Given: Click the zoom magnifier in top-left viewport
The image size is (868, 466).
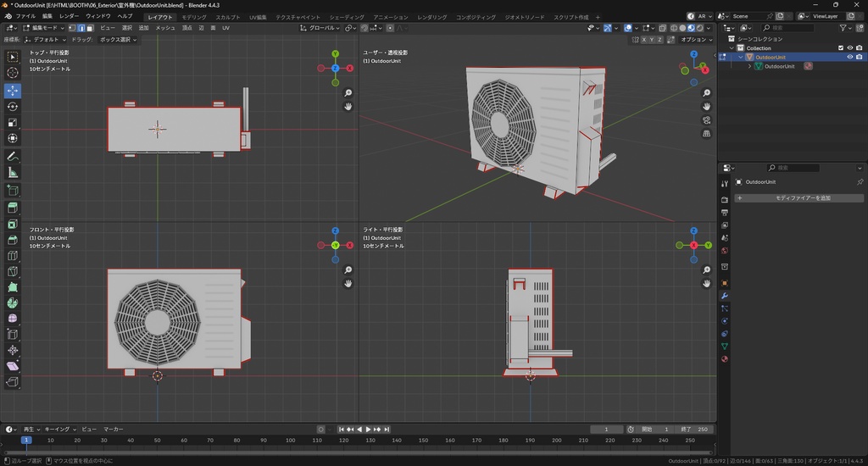Looking at the screenshot, I should pos(348,93).
